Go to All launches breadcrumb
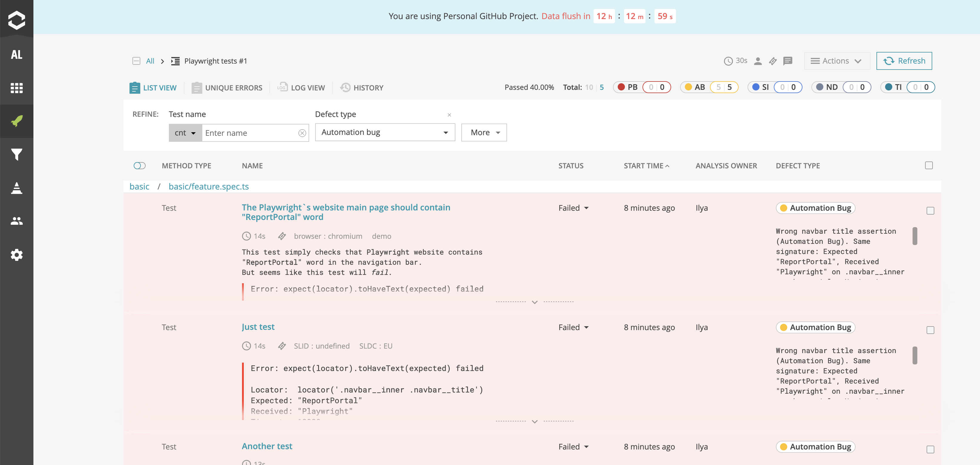Screen dimensions: 980x465 click(x=150, y=61)
